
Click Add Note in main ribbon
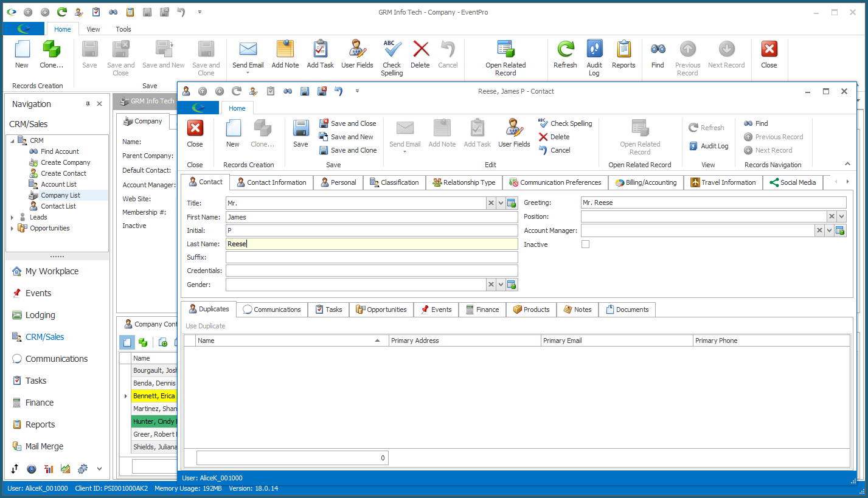click(285, 55)
